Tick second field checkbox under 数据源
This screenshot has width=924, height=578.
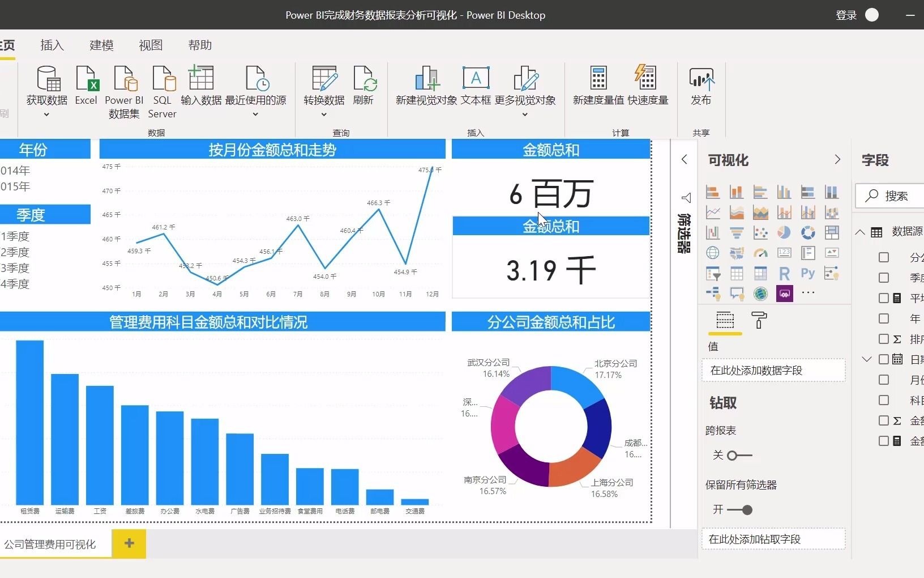[x=884, y=278]
